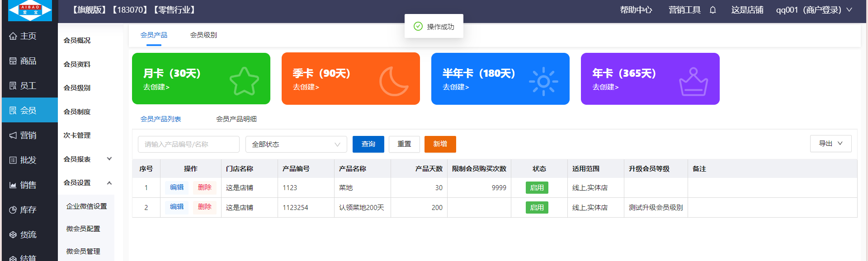Screen dimensions: 868x261
Task: Switch to the 会员级别 tab
Action: coord(203,35)
